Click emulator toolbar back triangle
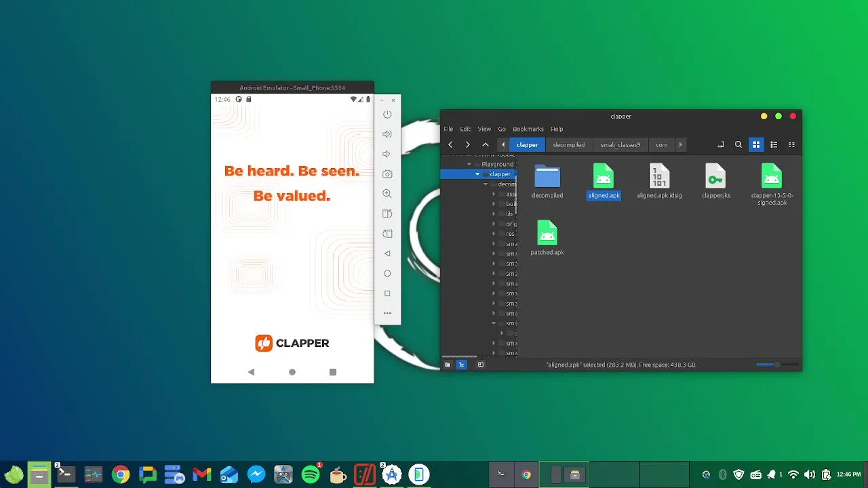This screenshot has width=868, height=488. [387, 253]
